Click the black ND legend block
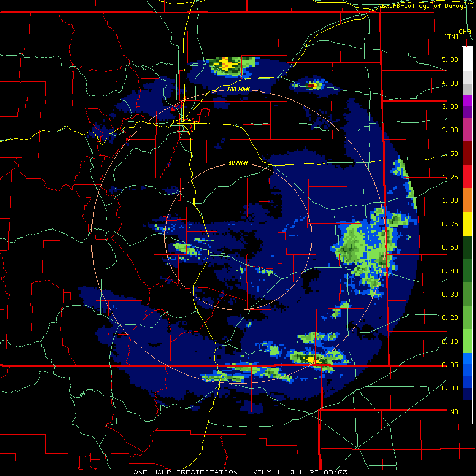The image size is (476, 476). pos(467,411)
